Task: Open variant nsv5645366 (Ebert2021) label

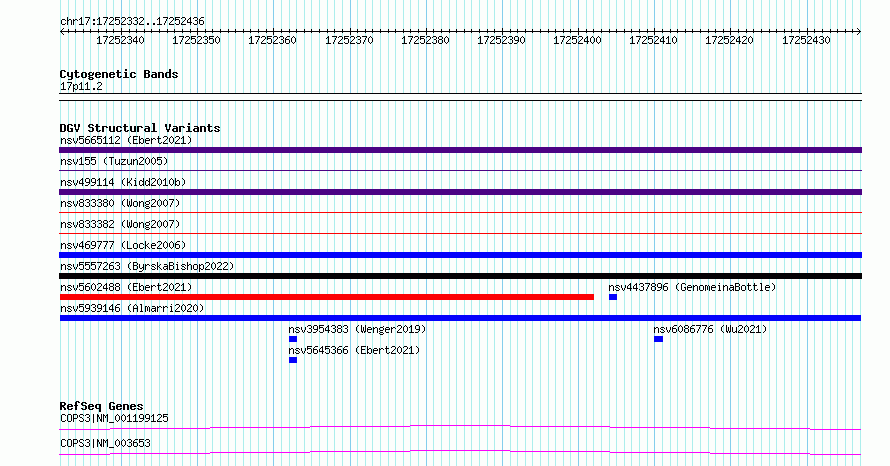Action: [354, 350]
